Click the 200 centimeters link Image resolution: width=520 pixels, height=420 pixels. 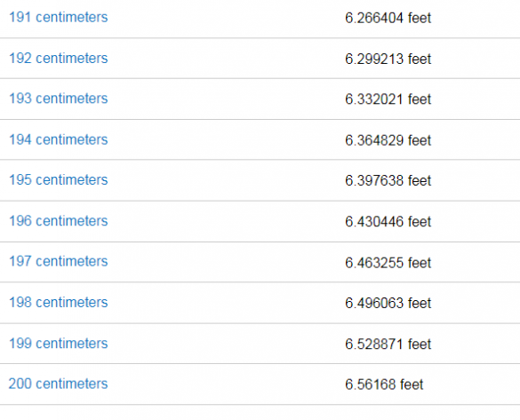pos(58,384)
